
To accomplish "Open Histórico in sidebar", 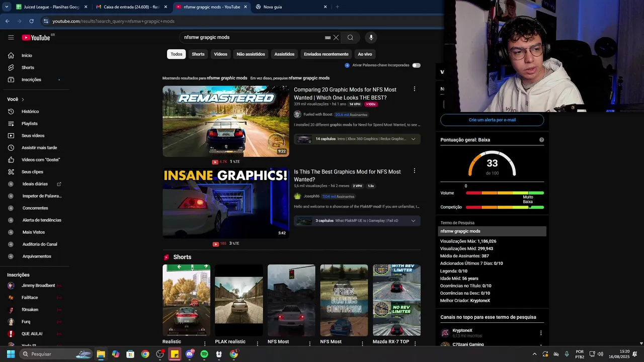I will tap(30, 111).
